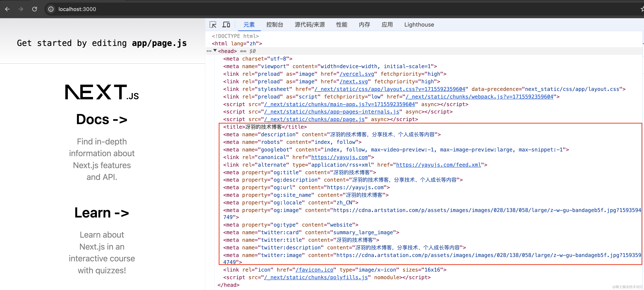Select the inspect element tool
The image size is (644, 290).
tap(213, 24)
